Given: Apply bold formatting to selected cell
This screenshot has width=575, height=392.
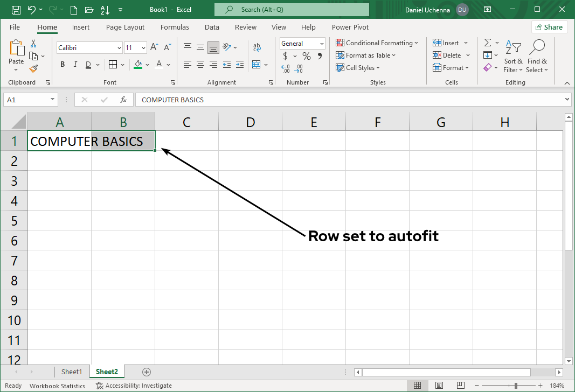Looking at the screenshot, I should coord(62,64).
